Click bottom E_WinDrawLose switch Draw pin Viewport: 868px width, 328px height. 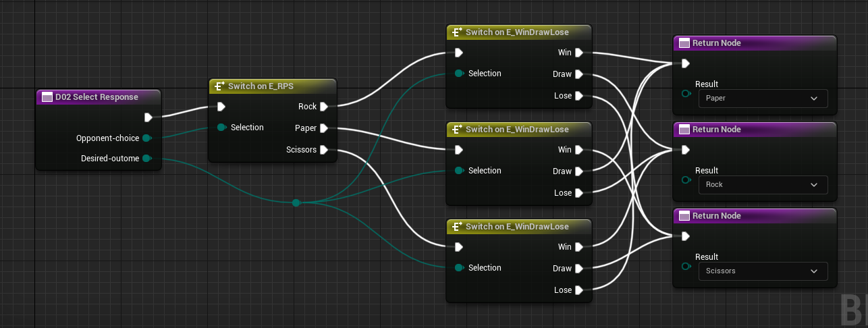[x=579, y=269]
